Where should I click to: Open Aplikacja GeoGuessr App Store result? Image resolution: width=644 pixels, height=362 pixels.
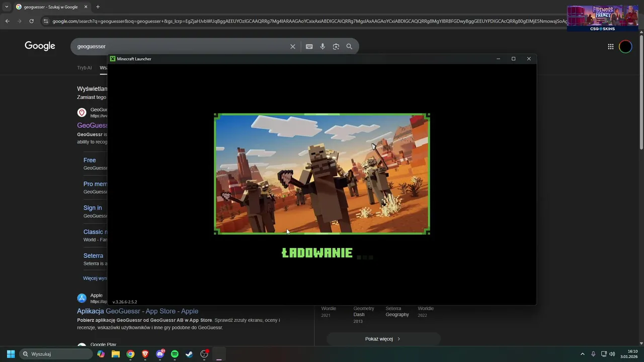(x=137, y=311)
